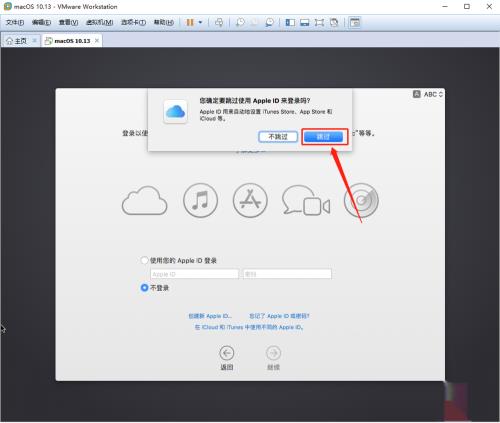
Task: Open the 帮助(H) menu
Action: pyautogui.click(x=164, y=22)
